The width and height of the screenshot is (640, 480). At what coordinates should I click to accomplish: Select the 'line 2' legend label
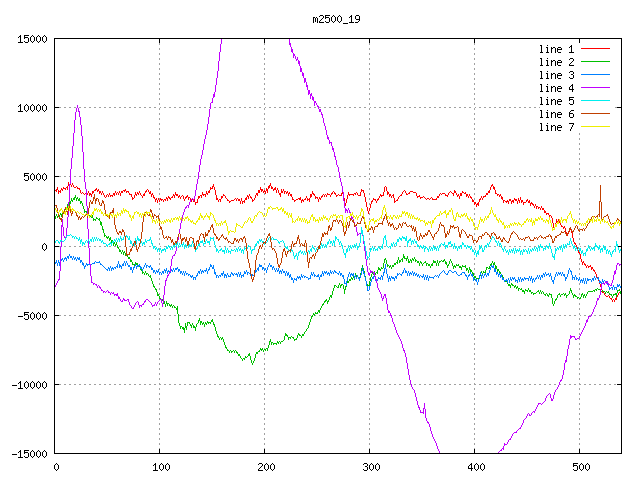(x=557, y=62)
